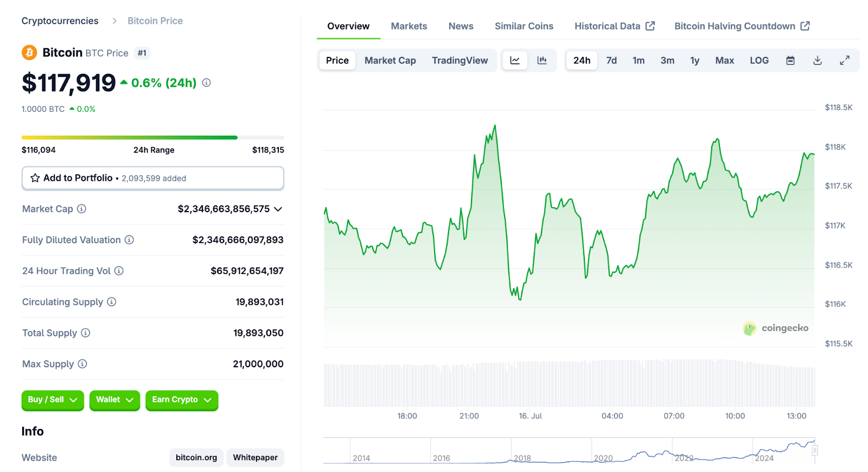Go to the Similar Coins tab

[524, 26]
